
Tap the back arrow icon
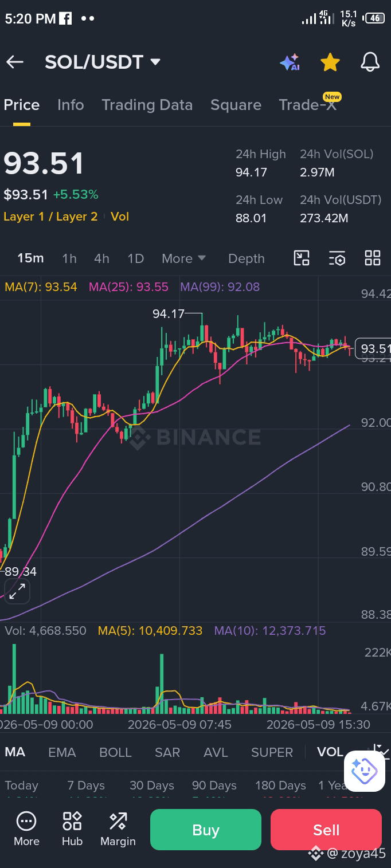pos(15,62)
